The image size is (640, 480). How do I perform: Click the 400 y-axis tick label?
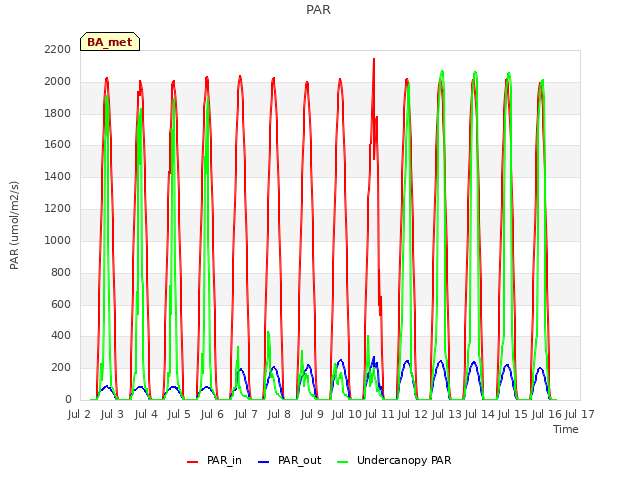click(61, 336)
